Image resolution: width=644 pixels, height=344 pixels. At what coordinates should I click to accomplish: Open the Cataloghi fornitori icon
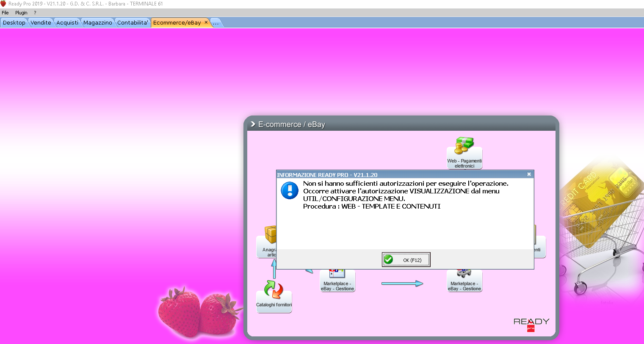pos(274,296)
